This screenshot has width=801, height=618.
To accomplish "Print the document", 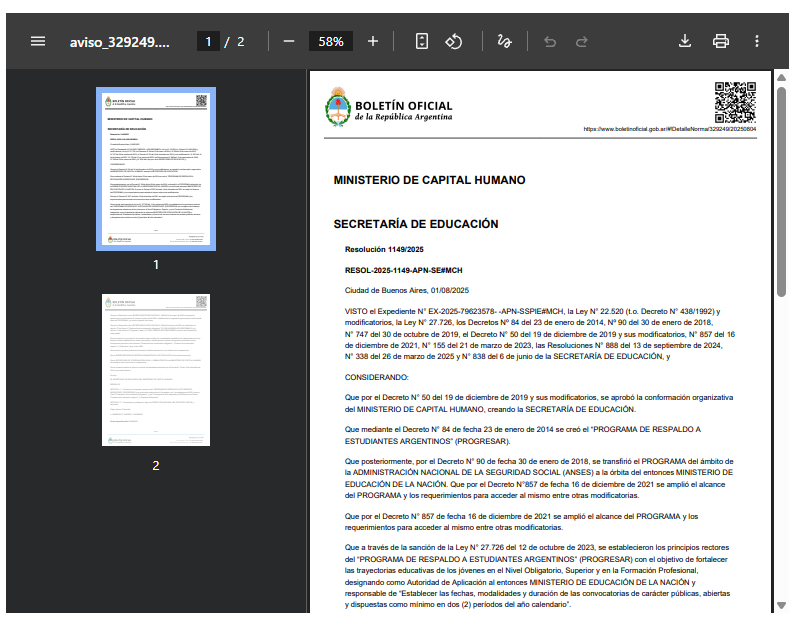I will tap(720, 41).
